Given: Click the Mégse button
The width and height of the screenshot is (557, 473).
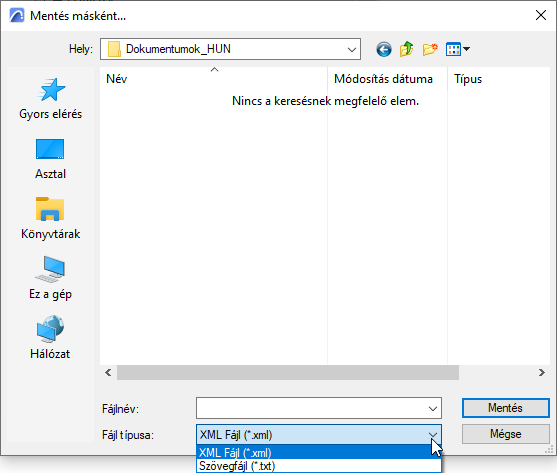Looking at the screenshot, I should pyautogui.click(x=505, y=434).
